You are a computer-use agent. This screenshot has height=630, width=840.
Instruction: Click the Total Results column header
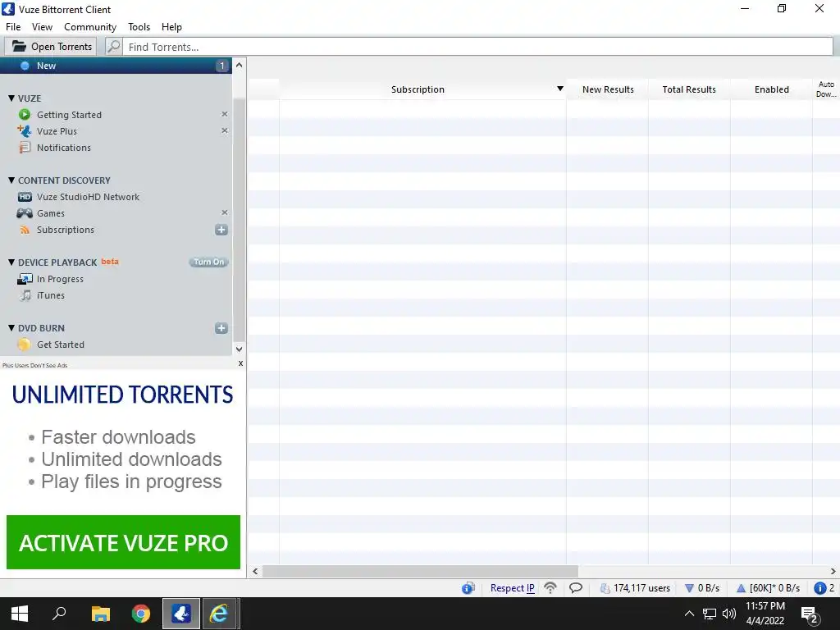click(689, 89)
